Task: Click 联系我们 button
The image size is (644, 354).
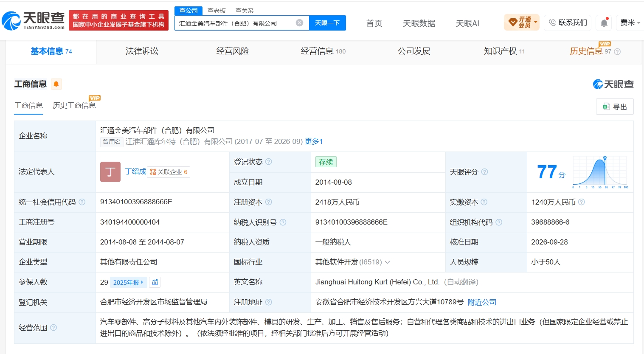Action: click(568, 22)
